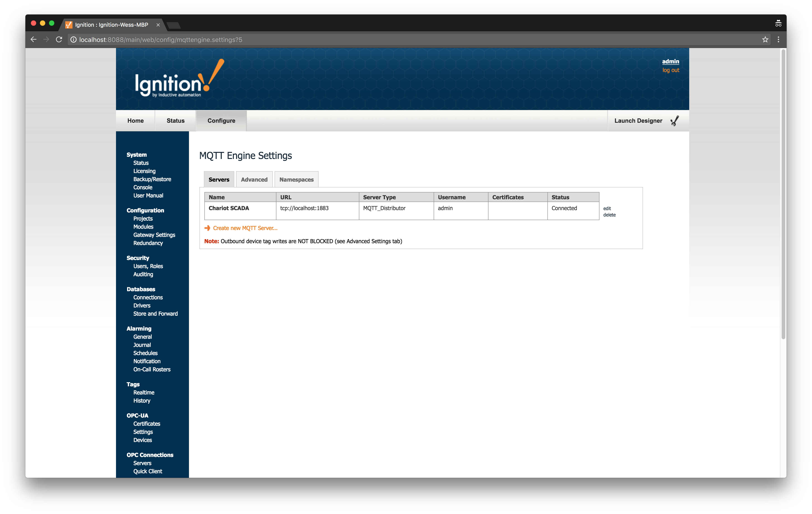Edit the Chariot SCADA server
Screen dimensions: 812x514
[607, 208]
